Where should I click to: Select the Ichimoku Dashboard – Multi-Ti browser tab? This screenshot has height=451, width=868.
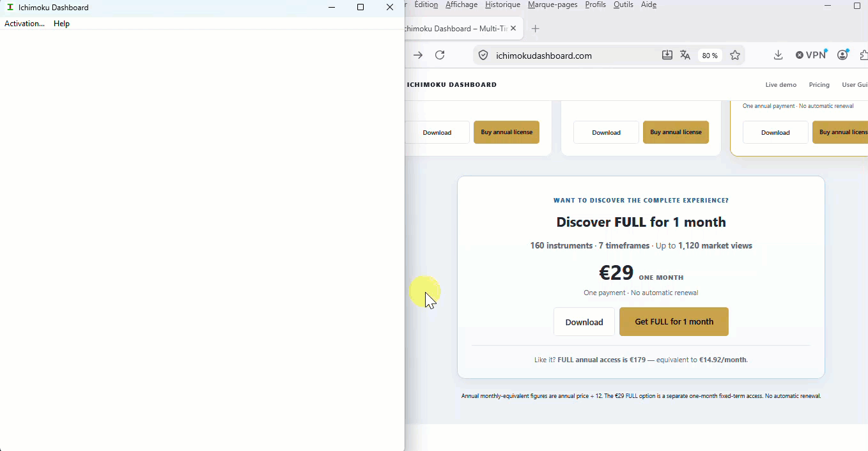tap(456, 29)
